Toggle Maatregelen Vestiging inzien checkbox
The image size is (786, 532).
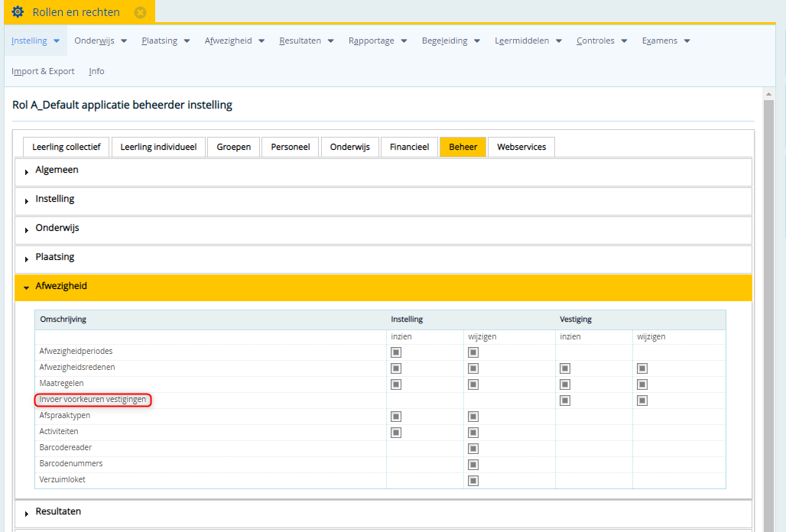(565, 384)
